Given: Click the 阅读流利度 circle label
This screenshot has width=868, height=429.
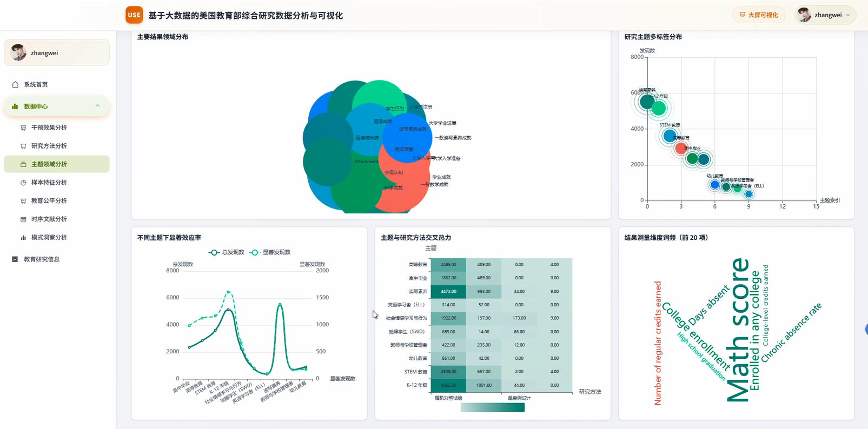Looking at the screenshot, I should 367,138.
